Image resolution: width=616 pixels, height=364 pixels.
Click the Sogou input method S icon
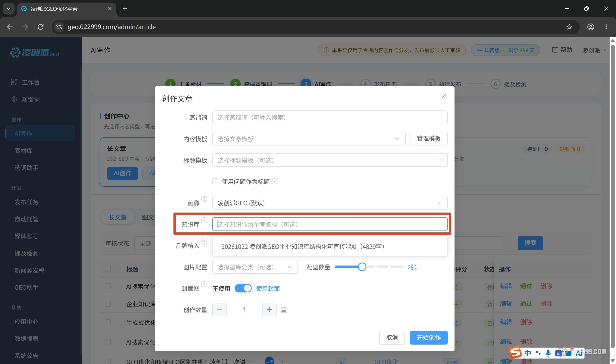[x=515, y=352]
